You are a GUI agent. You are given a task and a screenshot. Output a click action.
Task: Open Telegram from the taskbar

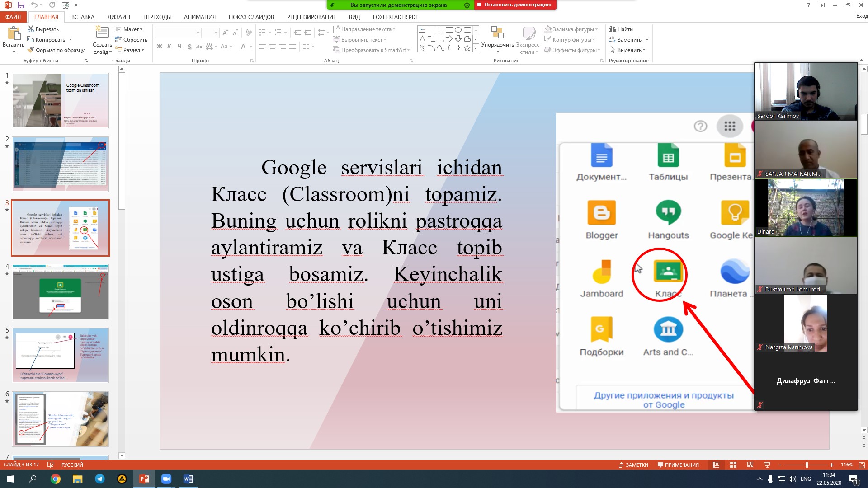pyautogui.click(x=100, y=479)
